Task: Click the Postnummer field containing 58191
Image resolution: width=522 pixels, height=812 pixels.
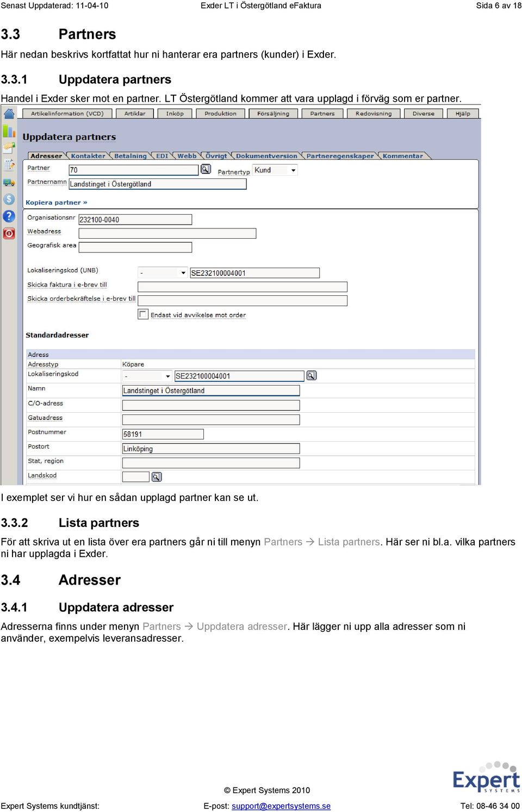Action: click(x=163, y=434)
